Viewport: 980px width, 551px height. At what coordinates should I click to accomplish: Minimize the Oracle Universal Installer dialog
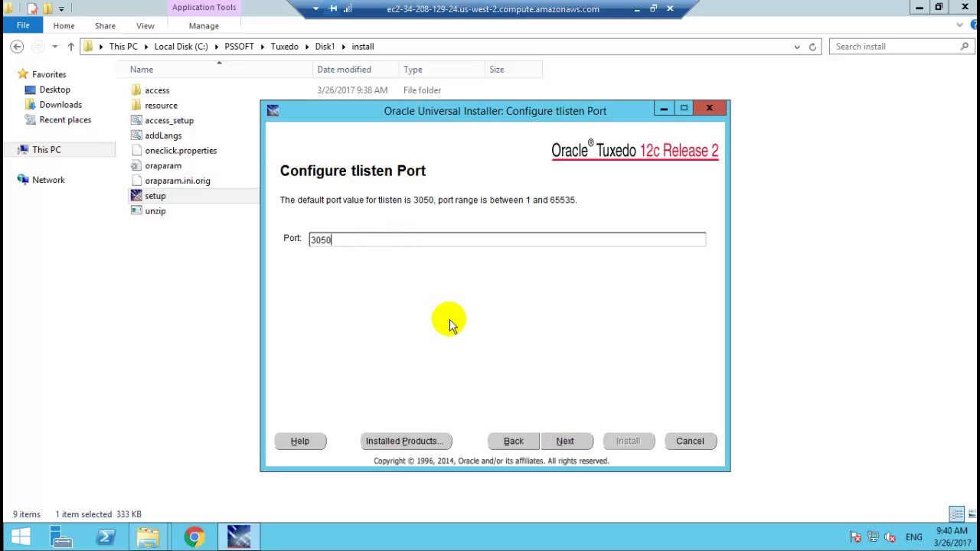coord(664,109)
